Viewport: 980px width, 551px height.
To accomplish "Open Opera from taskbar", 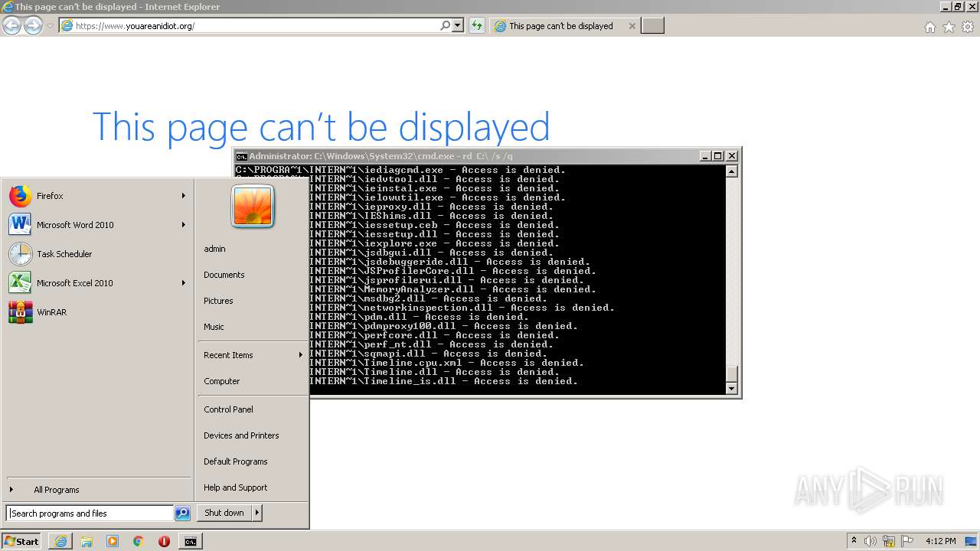I will pos(164,541).
